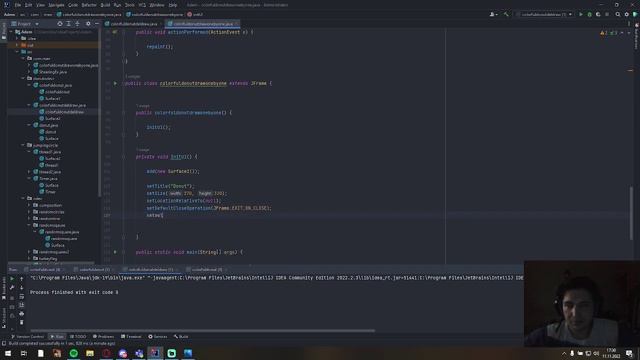640x360 pixels.
Task: Toggle scroll to end in Run console
Action: coord(22,305)
